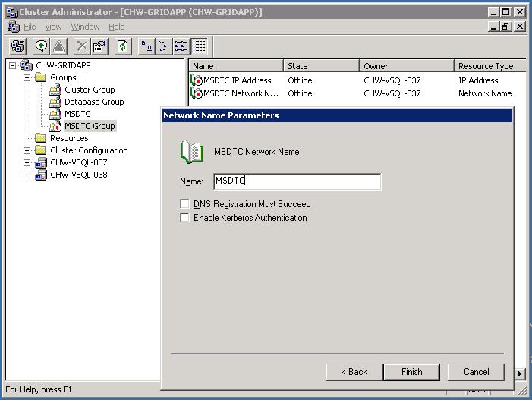Click the CHW-VSQL-037 node icon
The width and height of the screenshot is (532, 400).
pyautogui.click(x=41, y=162)
